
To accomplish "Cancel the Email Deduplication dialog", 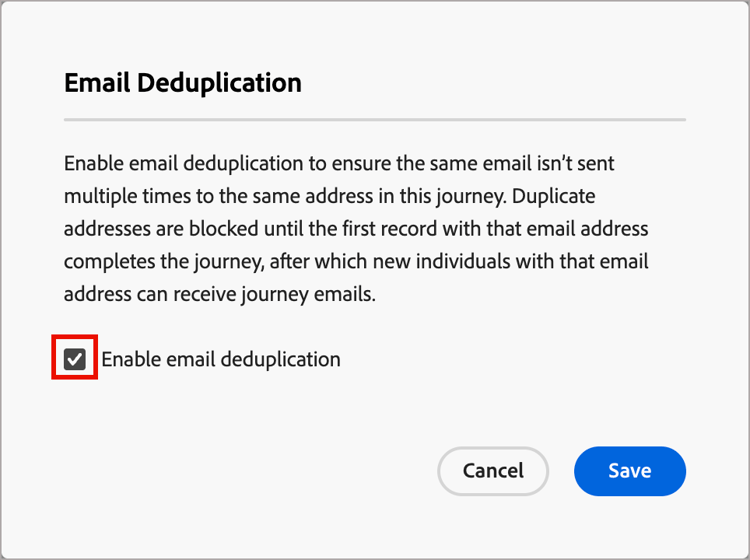I will tap(493, 471).
